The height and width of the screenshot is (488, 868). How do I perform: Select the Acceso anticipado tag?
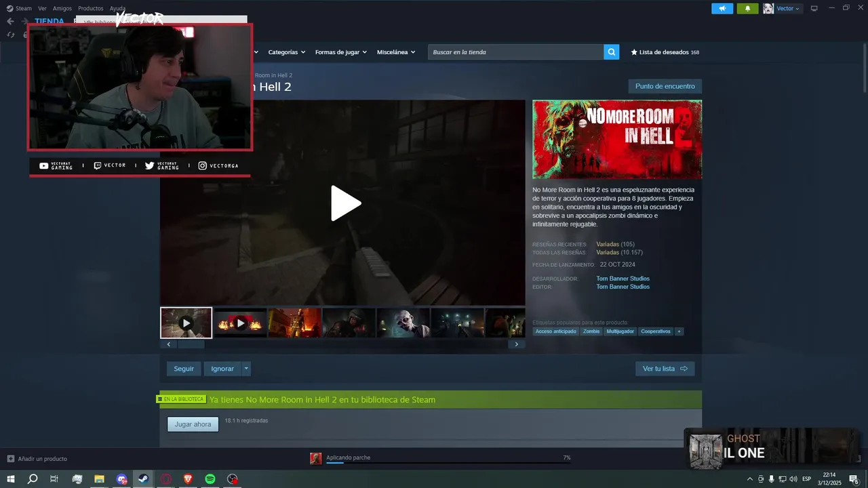(555, 331)
